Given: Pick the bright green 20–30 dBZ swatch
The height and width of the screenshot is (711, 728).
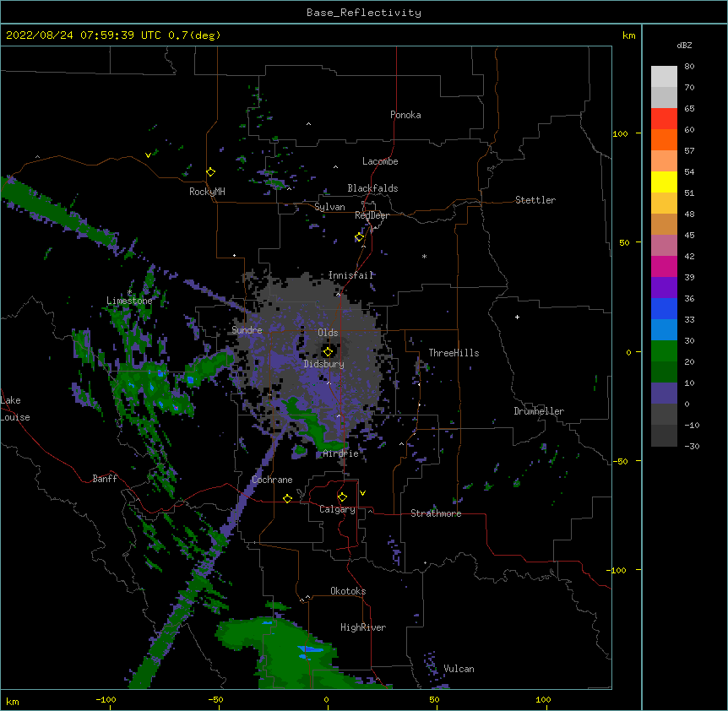Looking at the screenshot, I should point(664,351).
